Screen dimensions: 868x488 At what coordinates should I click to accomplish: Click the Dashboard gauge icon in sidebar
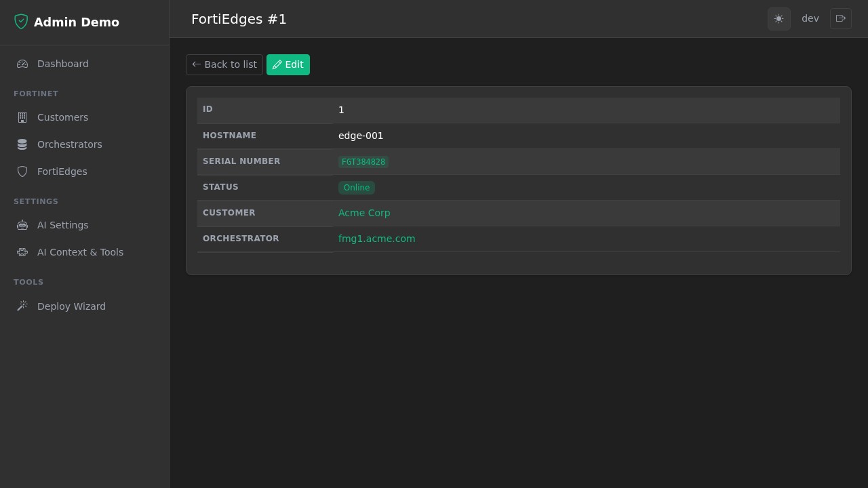(22, 64)
